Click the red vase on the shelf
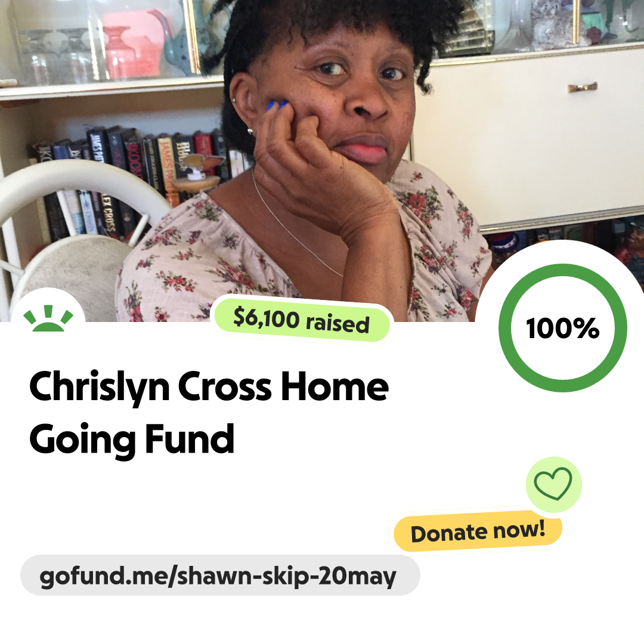644x644 pixels. click(x=119, y=52)
